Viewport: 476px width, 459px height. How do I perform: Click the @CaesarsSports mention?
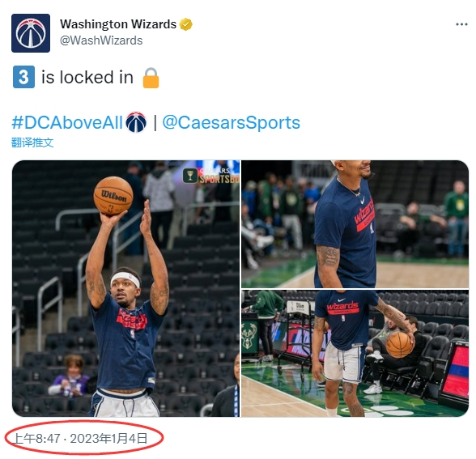coord(231,123)
